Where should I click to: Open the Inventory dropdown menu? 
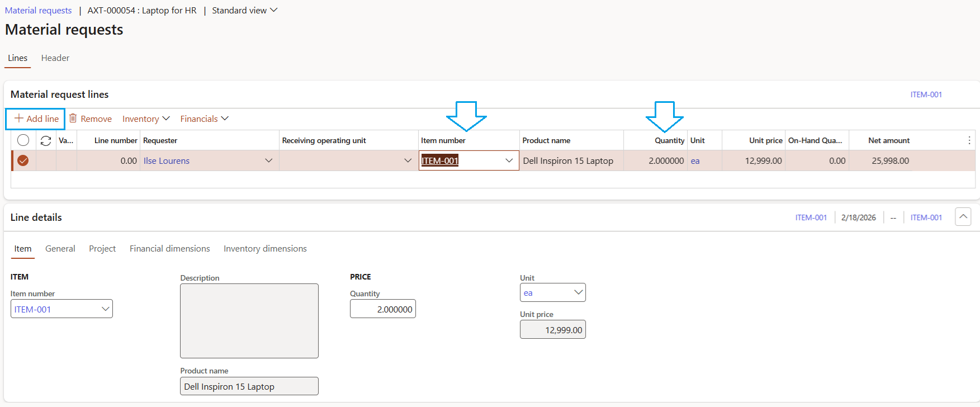click(x=145, y=119)
